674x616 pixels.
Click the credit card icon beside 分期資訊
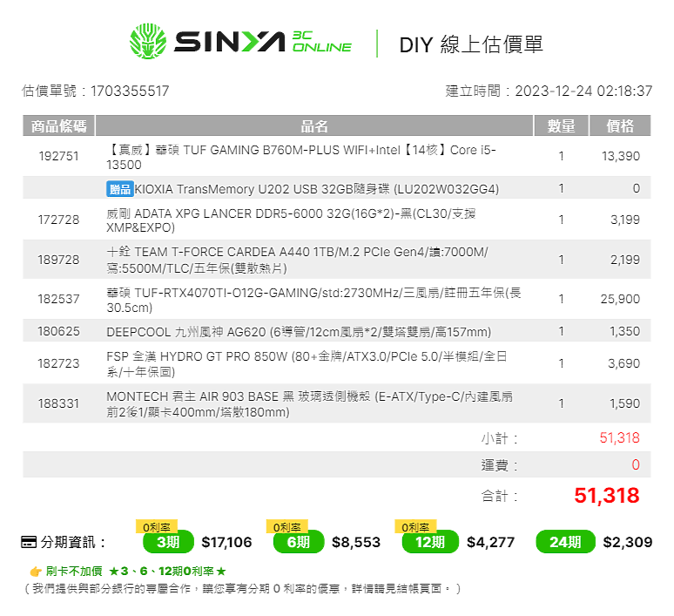29,542
